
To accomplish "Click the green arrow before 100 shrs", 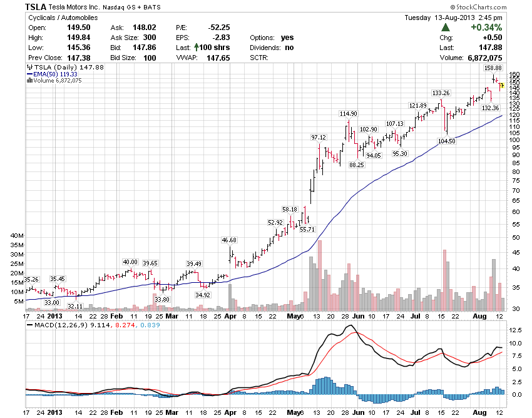I will point(196,47).
